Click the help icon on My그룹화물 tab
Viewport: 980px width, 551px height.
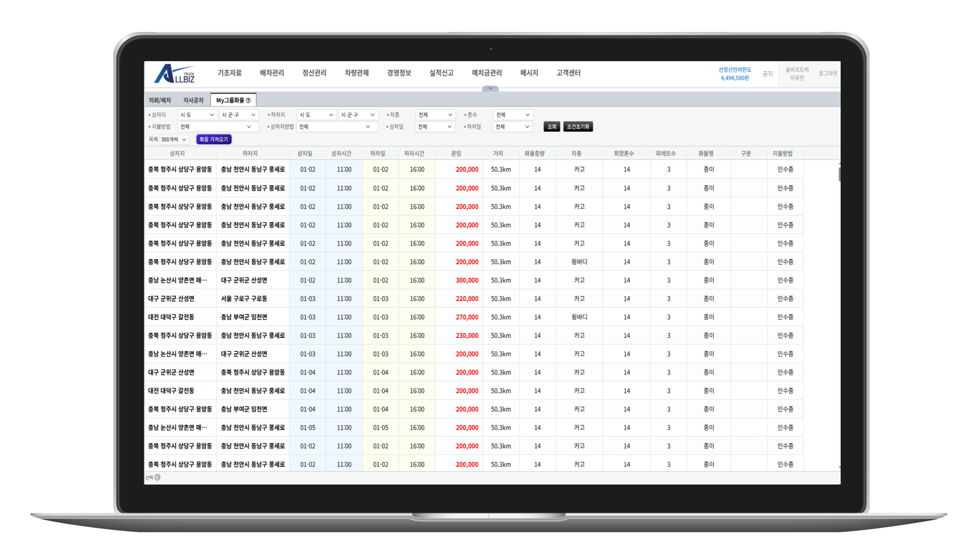(x=248, y=100)
